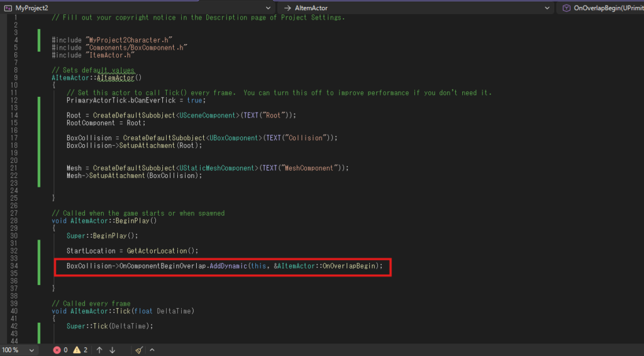Click the red error count icon
Viewport: 644px width, 356px height.
57,350
